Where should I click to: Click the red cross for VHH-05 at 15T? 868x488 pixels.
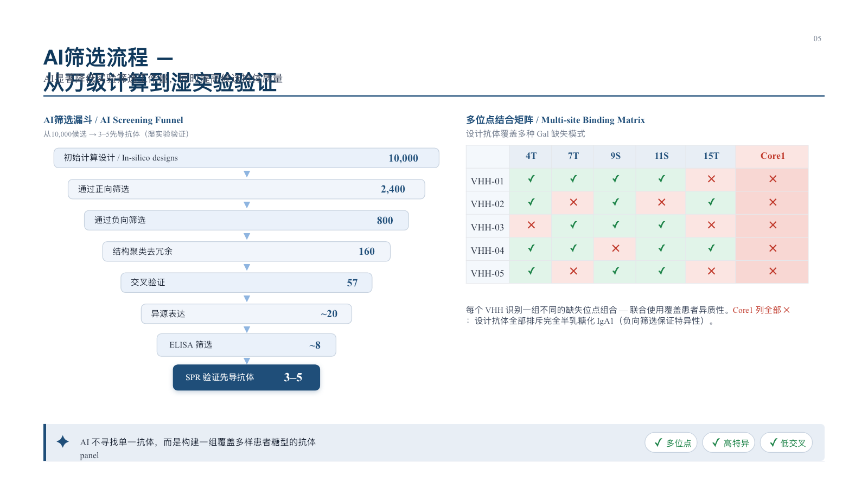pos(711,271)
